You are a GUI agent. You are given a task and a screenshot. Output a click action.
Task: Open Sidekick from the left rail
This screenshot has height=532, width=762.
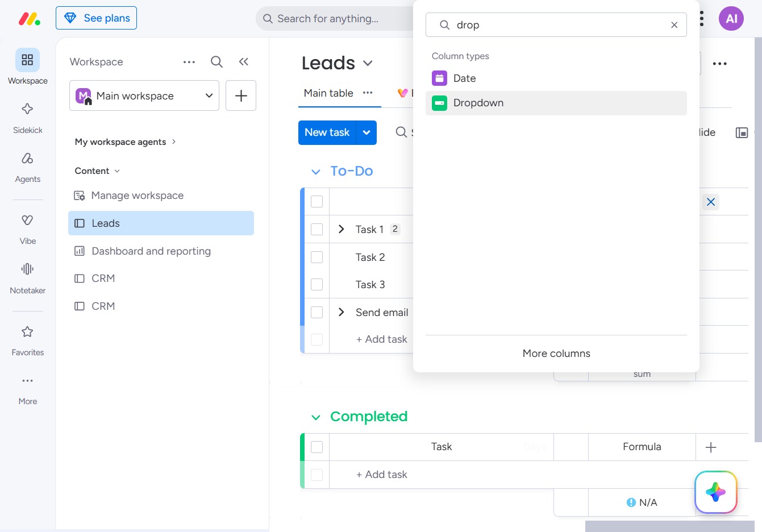click(x=27, y=109)
